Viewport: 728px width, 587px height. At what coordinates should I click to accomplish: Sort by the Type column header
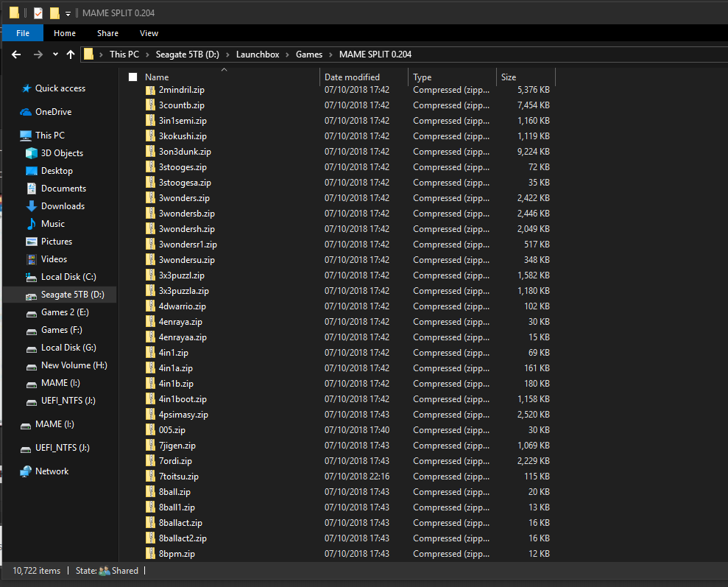click(x=422, y=77)
